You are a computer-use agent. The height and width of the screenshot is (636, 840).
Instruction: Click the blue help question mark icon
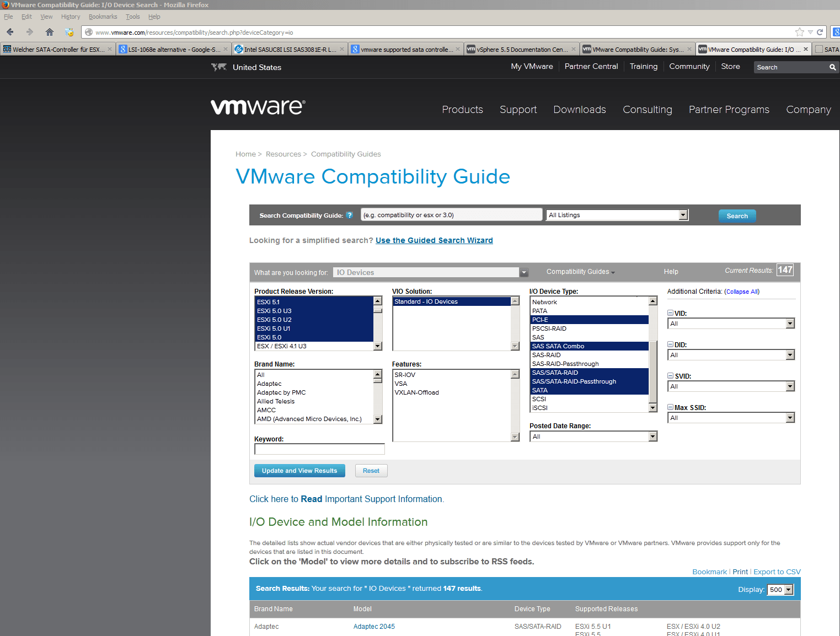pyautogui.click(x=349, y=215)
